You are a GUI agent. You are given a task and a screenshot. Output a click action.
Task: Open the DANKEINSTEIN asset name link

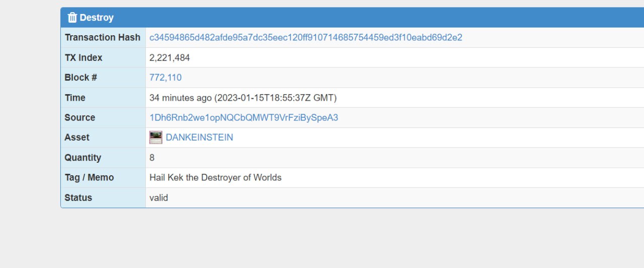coord(199,138)
